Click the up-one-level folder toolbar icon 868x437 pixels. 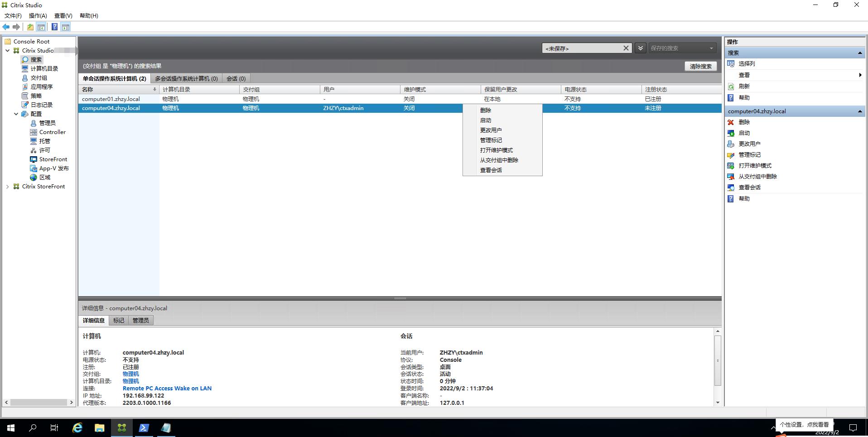tap(30, 27)
